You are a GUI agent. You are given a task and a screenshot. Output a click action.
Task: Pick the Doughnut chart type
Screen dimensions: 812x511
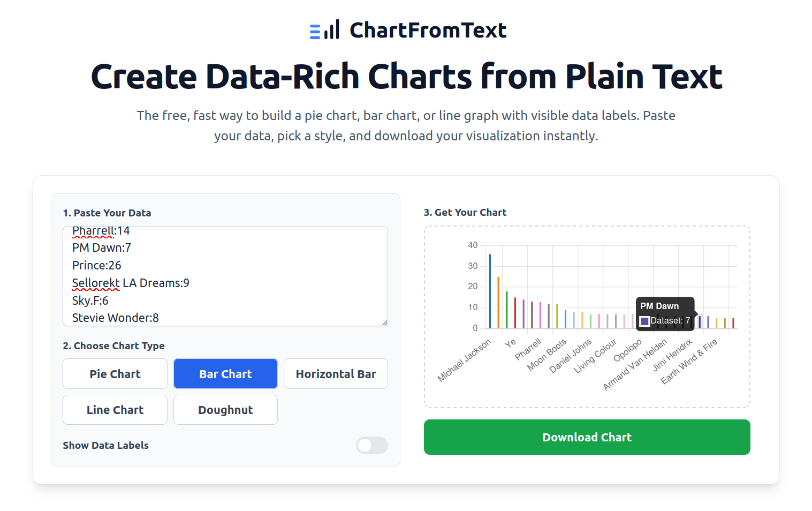coord(225,410)
